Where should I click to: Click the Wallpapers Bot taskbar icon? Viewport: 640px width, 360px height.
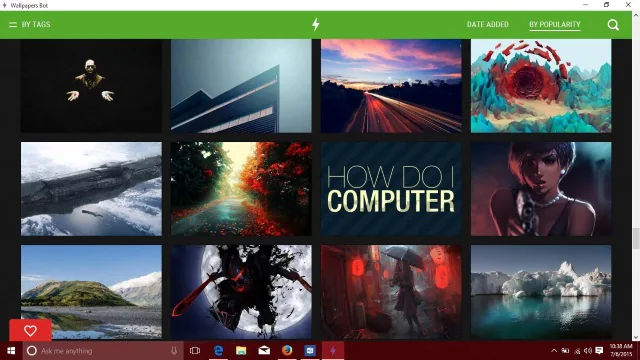(x=333, y=351)
